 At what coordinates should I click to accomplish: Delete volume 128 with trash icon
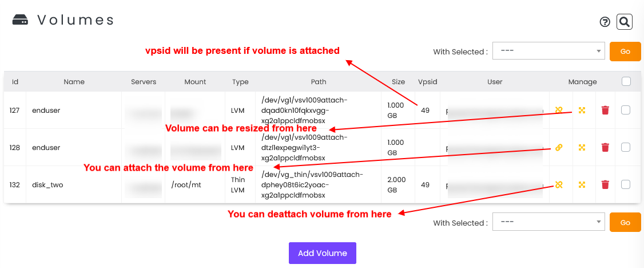click(x=605, y=147)
